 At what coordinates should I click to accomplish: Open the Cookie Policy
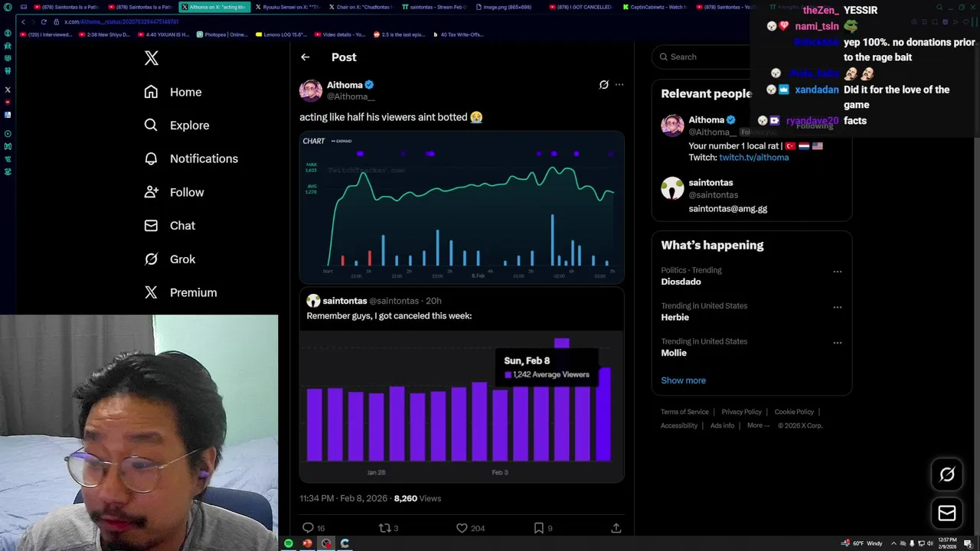pos(794,412)
